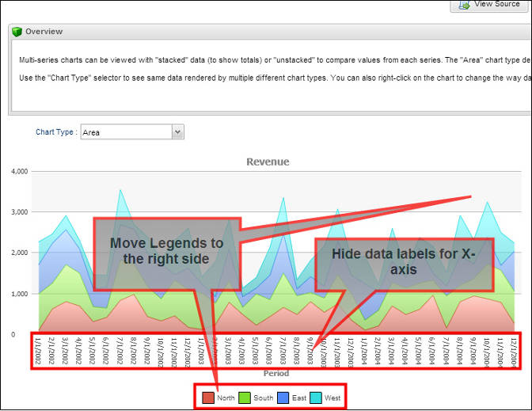The image size is (532, 411).
Task: Click the cyan West legend swatch
Action: (316, 398)
